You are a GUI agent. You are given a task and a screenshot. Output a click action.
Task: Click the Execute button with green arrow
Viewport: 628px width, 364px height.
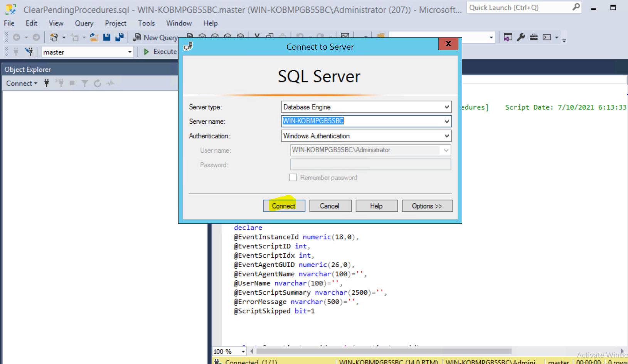coord(160,52)
